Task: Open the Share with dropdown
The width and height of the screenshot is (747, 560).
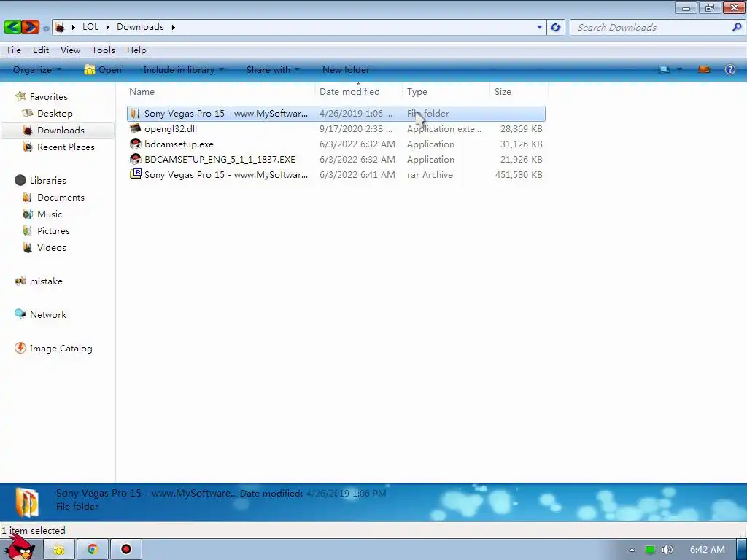Action: tap(273, 69)
